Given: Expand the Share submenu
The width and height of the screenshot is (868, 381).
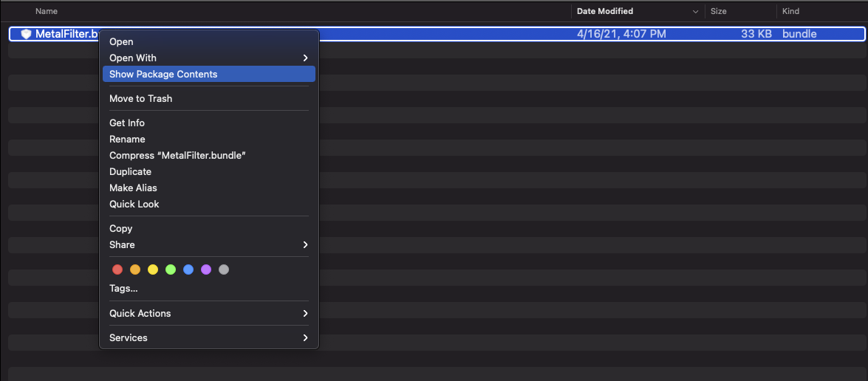Looking at the screenshot, I should (209, 244).
